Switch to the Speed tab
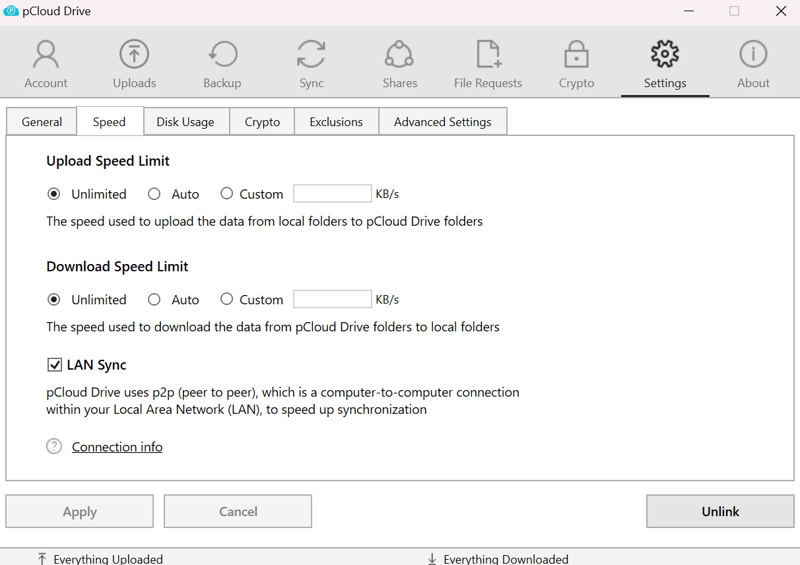 tap(109, 121)
